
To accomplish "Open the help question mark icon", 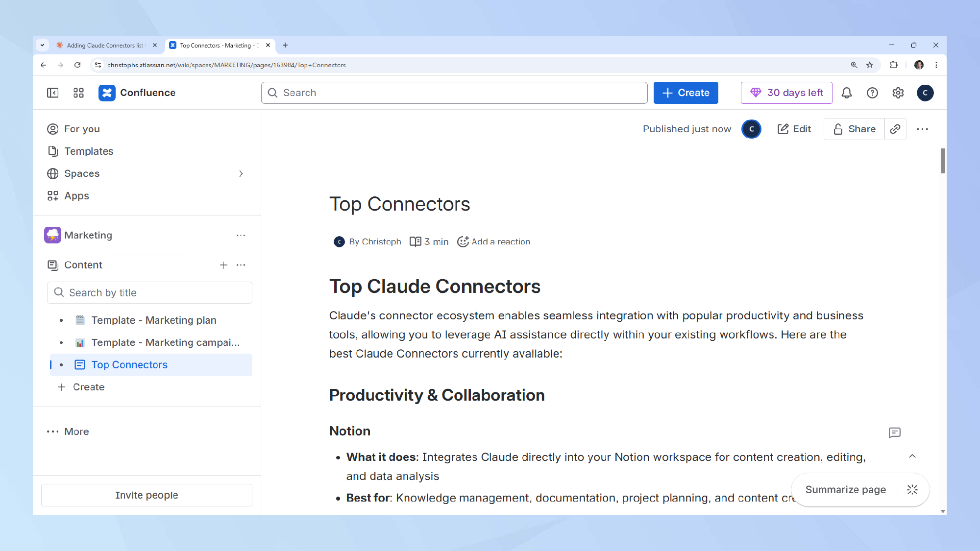I will pos(872,93).
